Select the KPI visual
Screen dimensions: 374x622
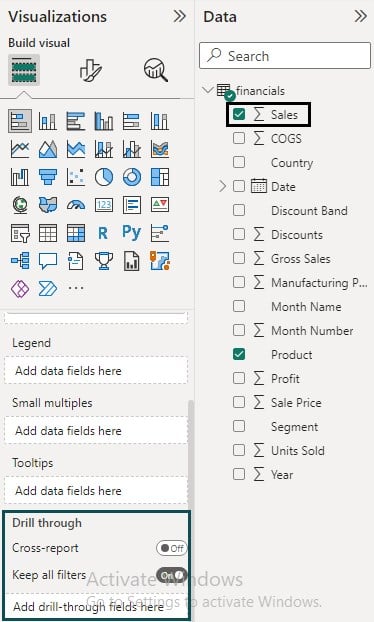click(x=160, y=205)
